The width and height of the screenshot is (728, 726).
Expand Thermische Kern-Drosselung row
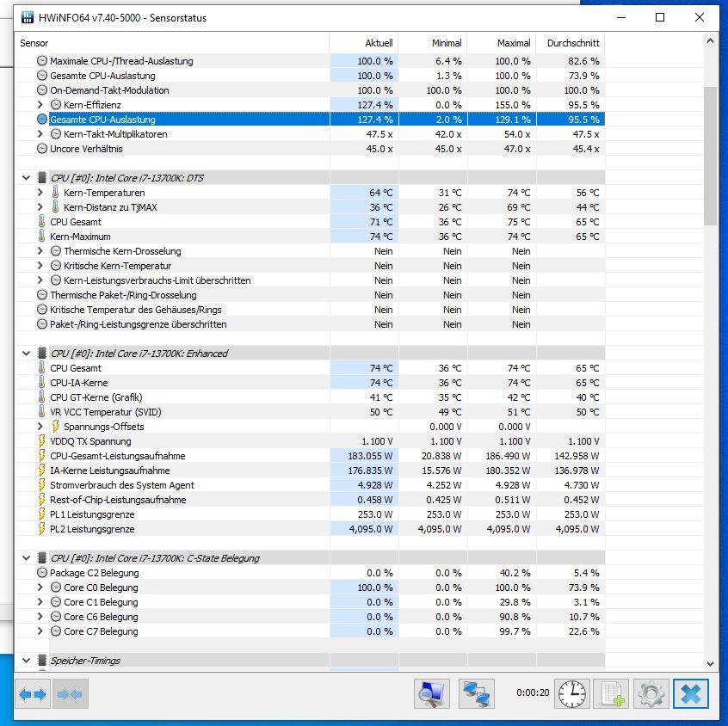[x=40, y=251]
